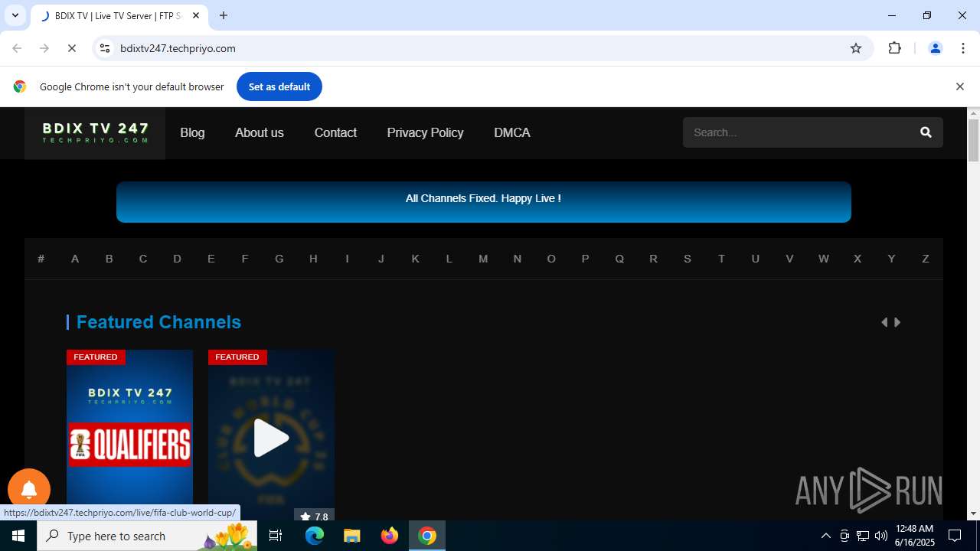The height and width of the screenshot is (551, 980).
Task: Filter channels by letter M
Action: pyautogui.click(x=483, y=259)
